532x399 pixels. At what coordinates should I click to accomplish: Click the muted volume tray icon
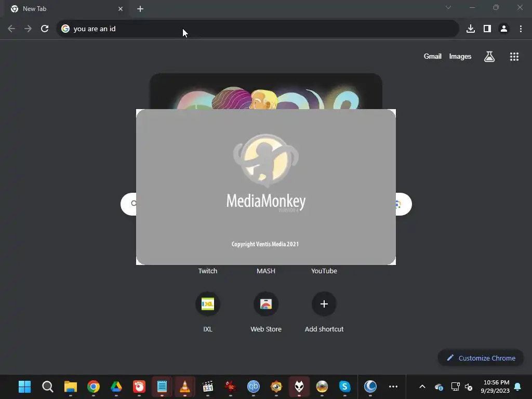click(x=469, y=387)
